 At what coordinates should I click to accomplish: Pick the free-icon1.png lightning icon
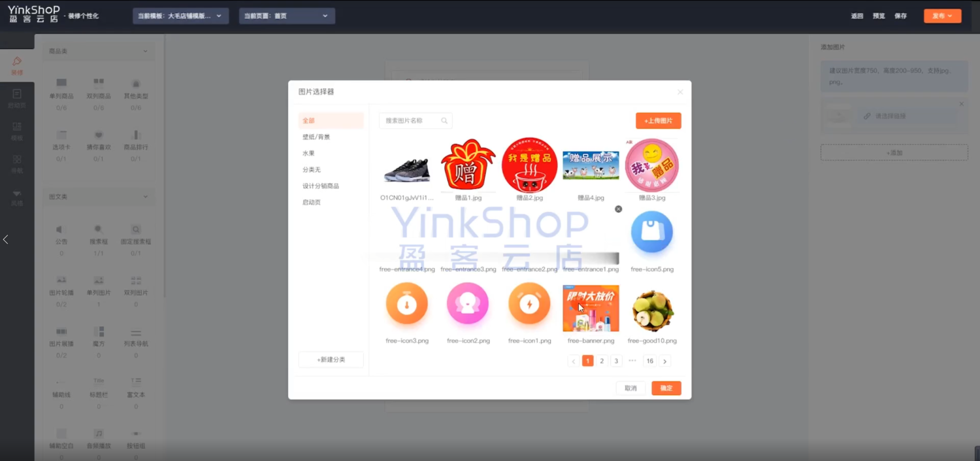pos(529,303)
